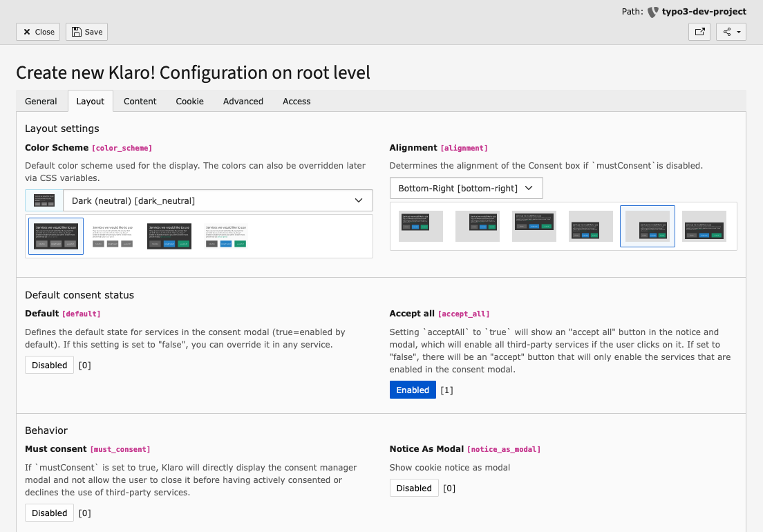Disable the Accept all toggle
Viewport: 763px width, 532px height.
point(413,390)
